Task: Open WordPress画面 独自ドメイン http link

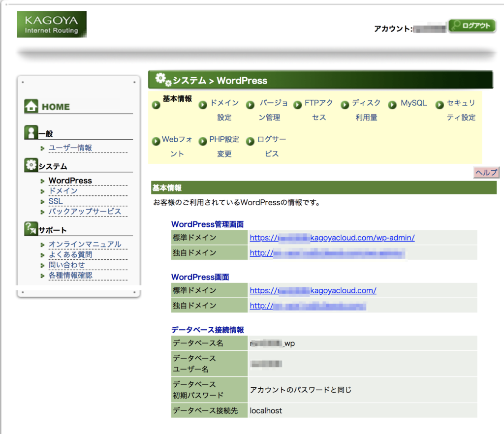Action: click(x=308, y=306)
